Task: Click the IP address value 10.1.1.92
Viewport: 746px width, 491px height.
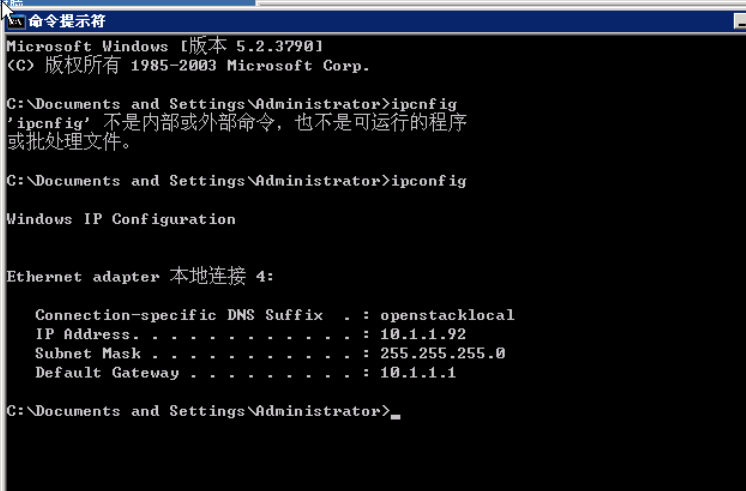Action: 423,334
